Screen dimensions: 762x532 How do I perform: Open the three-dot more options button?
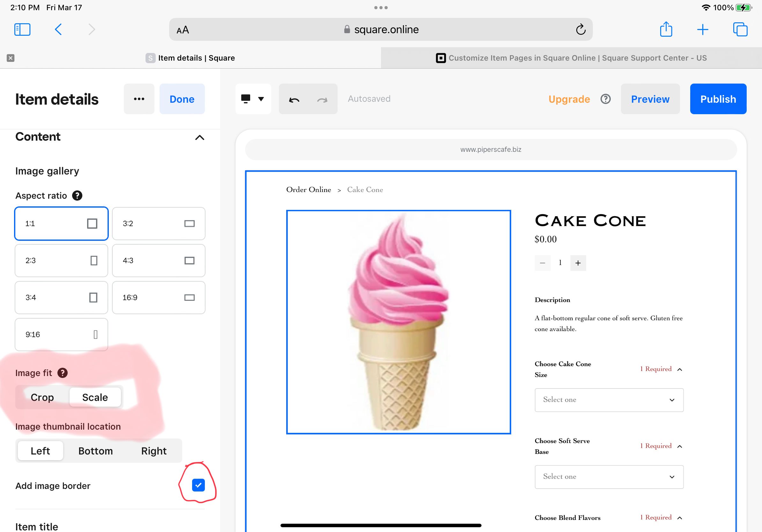(139, 99)
